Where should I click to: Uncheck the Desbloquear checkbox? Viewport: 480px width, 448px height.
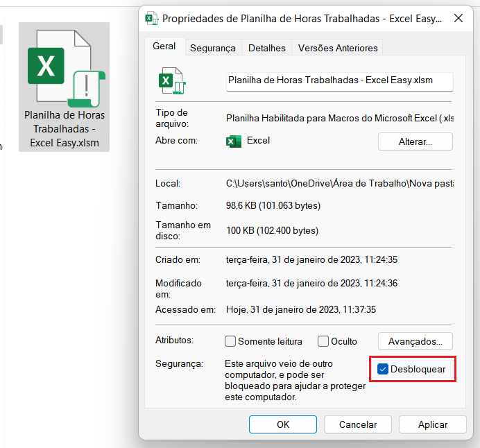click(x=382, y=369)
